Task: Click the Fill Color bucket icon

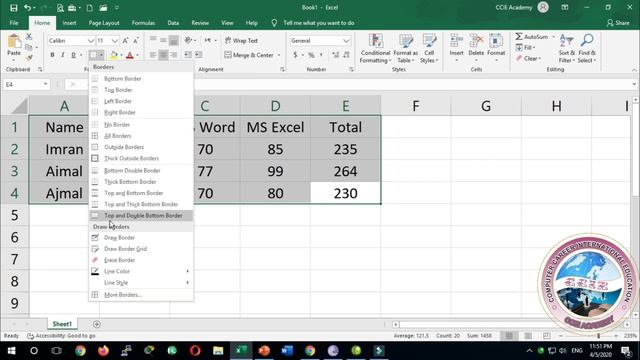Action: [x=114, y=55]
